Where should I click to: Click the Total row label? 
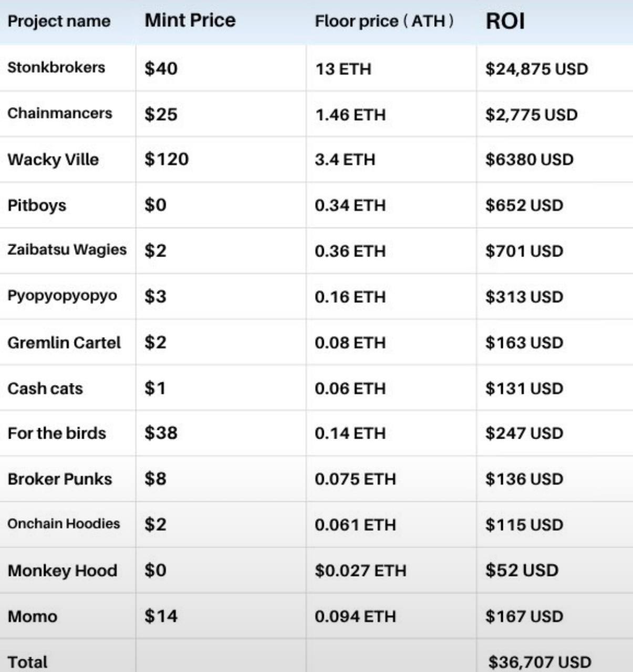tap(27, 662)
